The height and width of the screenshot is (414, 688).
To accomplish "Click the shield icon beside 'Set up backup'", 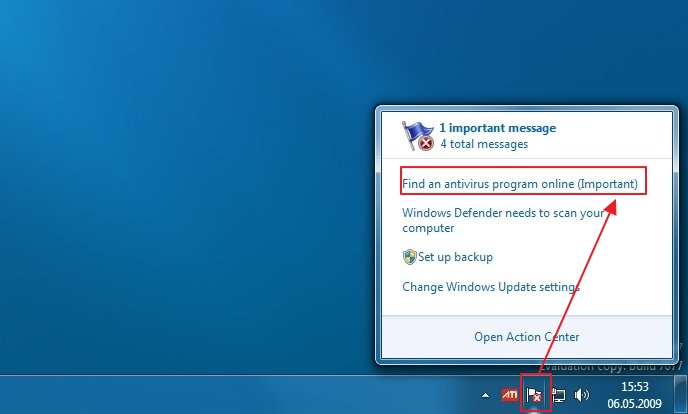I will point(409,257).
